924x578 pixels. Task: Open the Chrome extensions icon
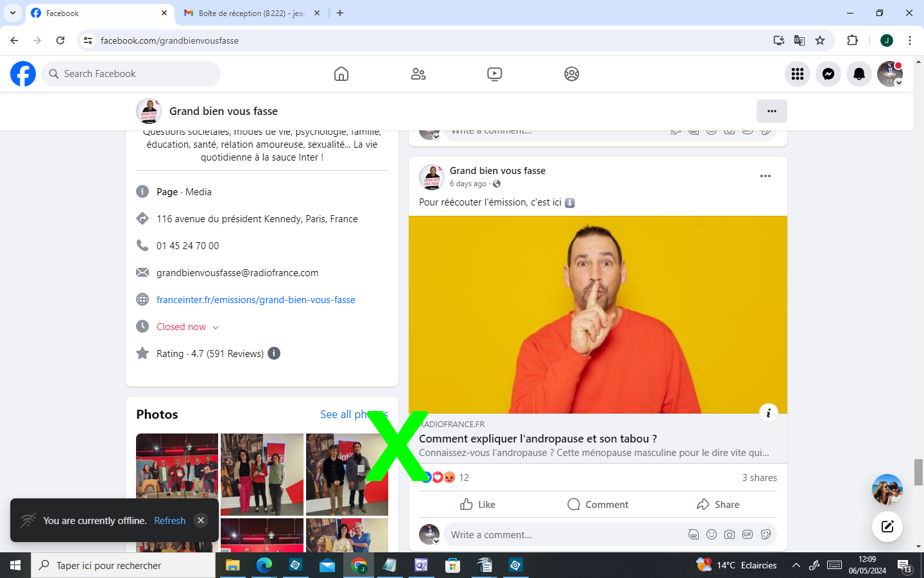852,40
